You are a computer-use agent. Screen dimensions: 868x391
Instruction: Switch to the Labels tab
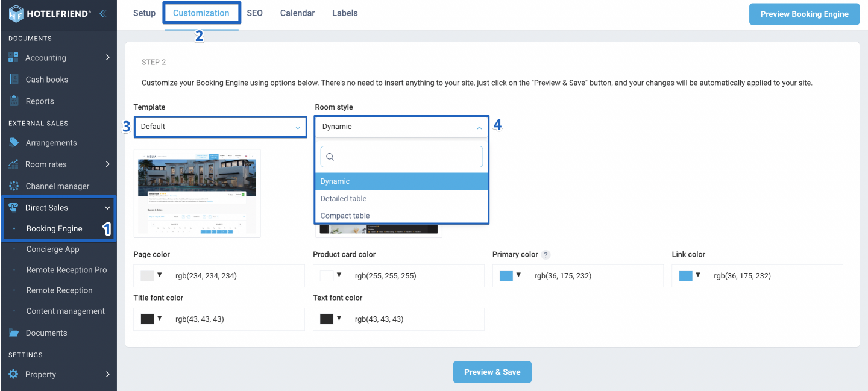[x=345, y=13]
